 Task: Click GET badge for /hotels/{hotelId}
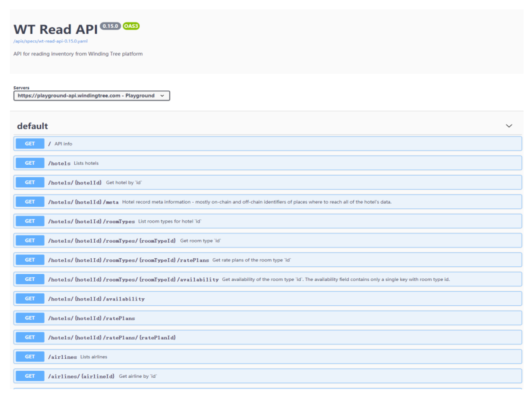tap(30, 182)
